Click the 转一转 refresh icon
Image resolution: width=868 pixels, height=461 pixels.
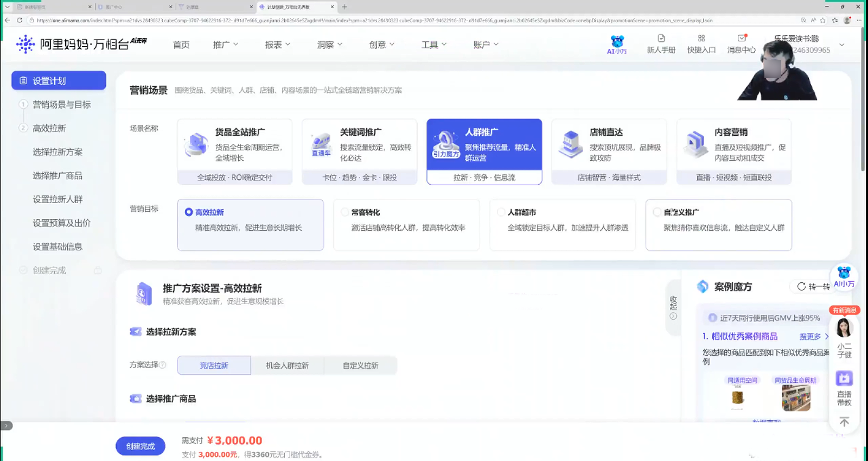point(801,286)
